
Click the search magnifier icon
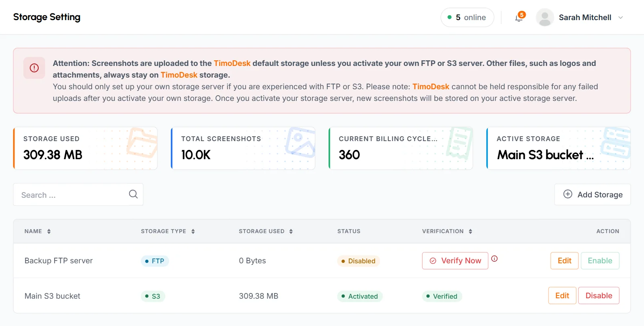(x=133, y=194)
